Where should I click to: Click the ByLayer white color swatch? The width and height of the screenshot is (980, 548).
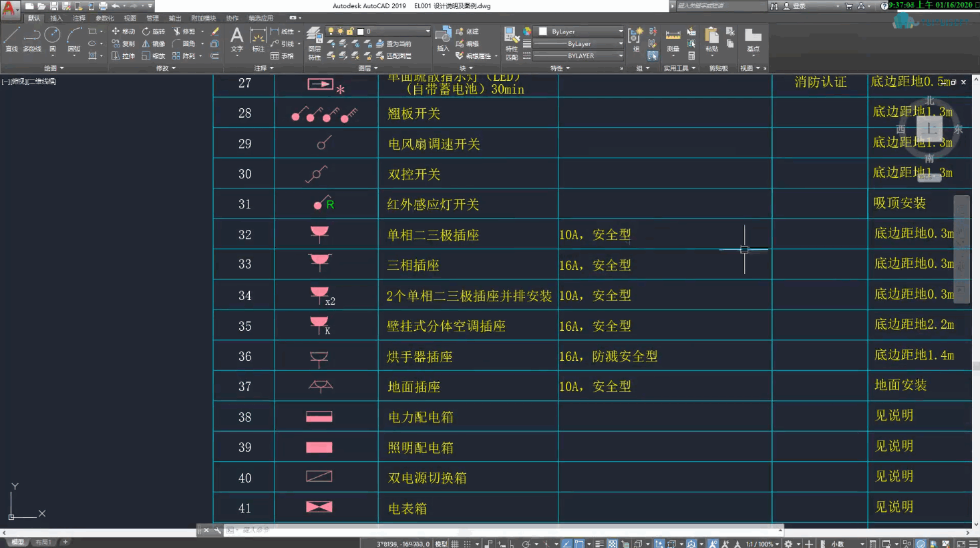click(x=543, y=31)
